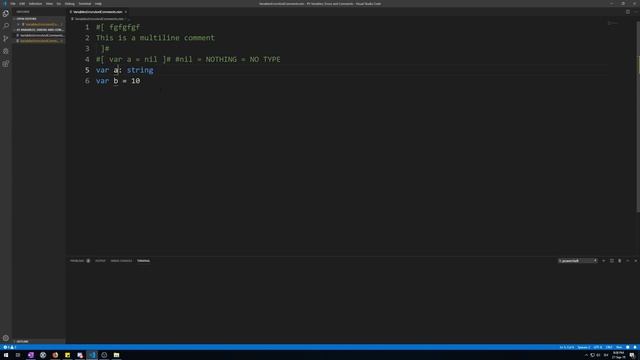This screenshot has width=640, height=360.
Task: Add a new terminal with plus icon
Action: (x=604, y=260)
